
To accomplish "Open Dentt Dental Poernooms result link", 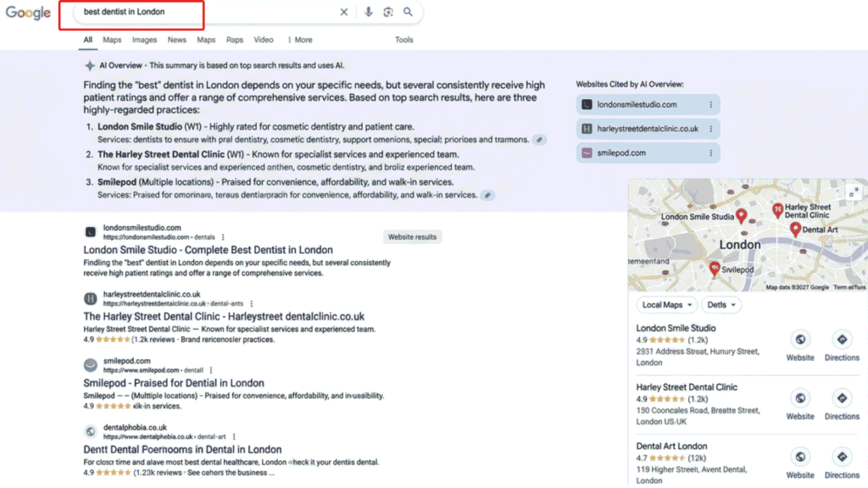I will click(182, 449).
